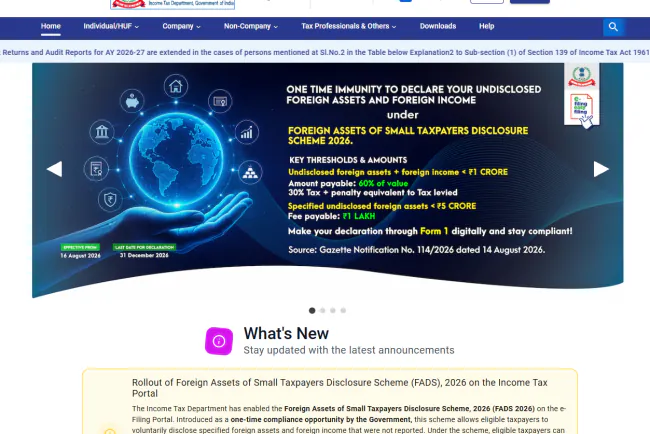The width and height of the screenshot is (650, 434).
Task: Click the globe-in-hand banner illustration
Action: pos(174,166)
